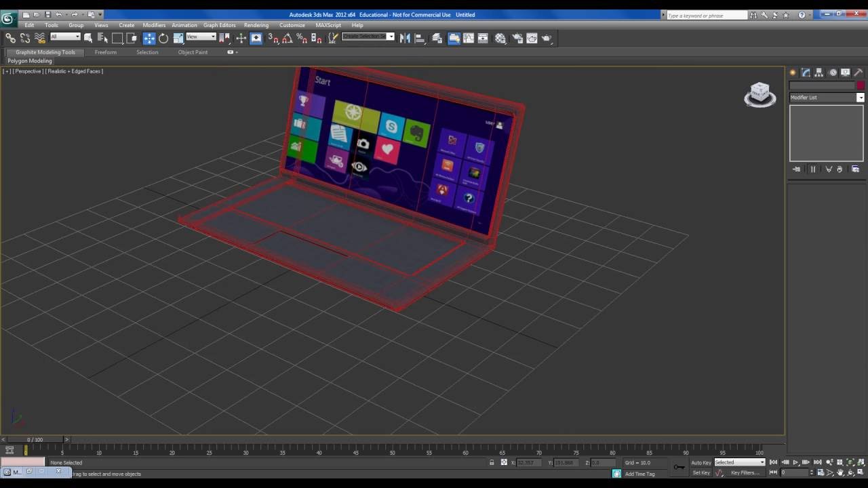Click the Play Animation button
The height and width of the screenshot is (488, 868).
(795, 462)
